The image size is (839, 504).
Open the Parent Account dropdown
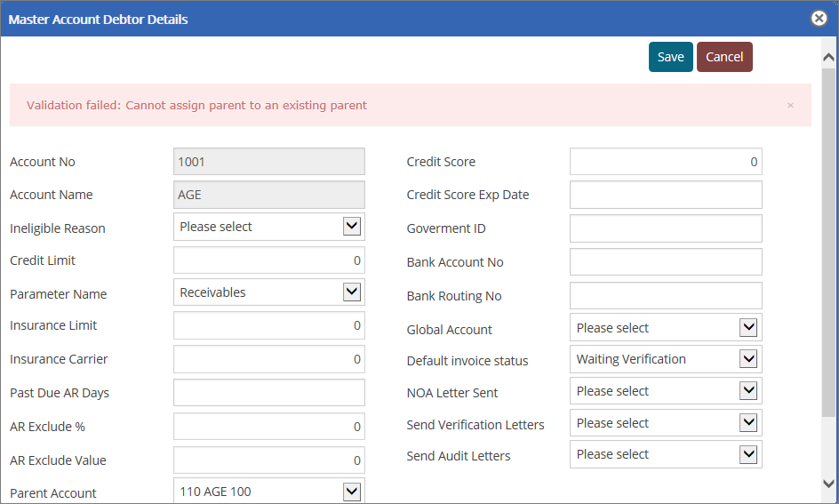(x=268, y=491)
